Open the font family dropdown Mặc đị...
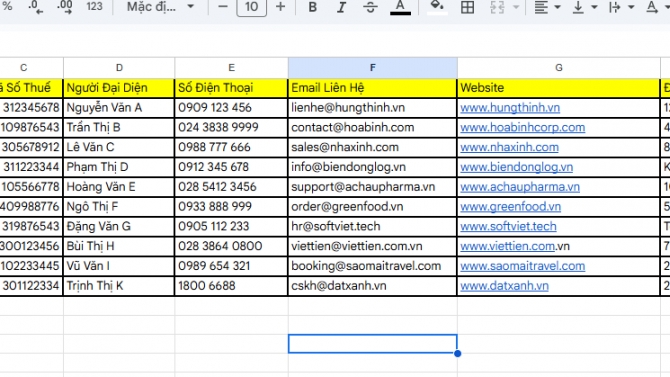The height and width of the screenshot is (377, 670). point(160,6)
